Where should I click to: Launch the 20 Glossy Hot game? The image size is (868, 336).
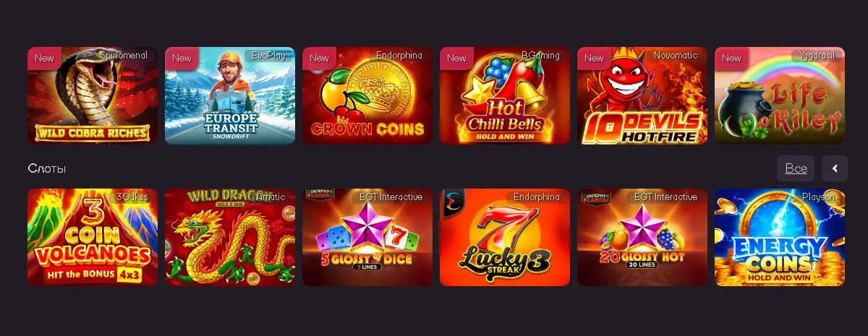(642, 238)
